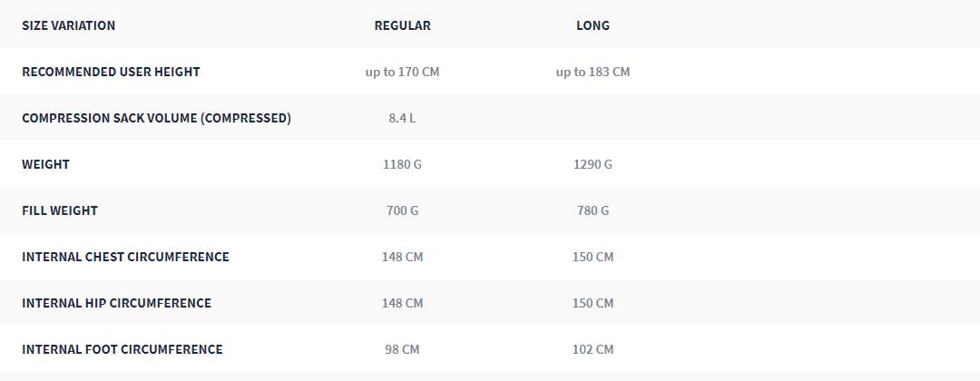Click the INTERNAL CHEST CIRCUMFERENCE row label
The width and height of the screenshot is (980, 381).
125,257
